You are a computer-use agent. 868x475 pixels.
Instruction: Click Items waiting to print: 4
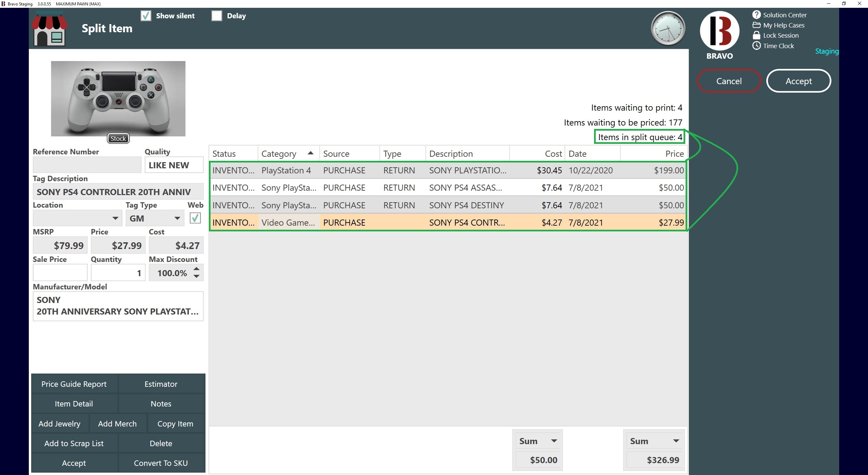(x=636, y=108)
